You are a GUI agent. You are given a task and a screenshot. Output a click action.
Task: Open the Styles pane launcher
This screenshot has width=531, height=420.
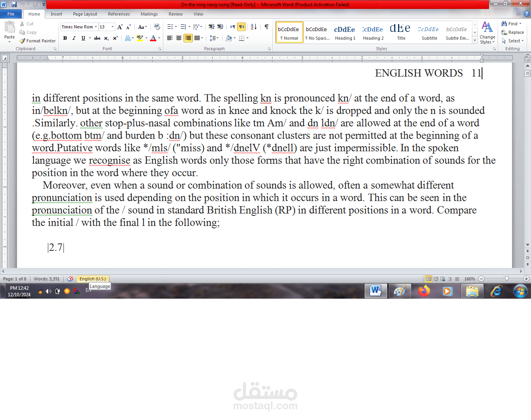tap(494, 49)
